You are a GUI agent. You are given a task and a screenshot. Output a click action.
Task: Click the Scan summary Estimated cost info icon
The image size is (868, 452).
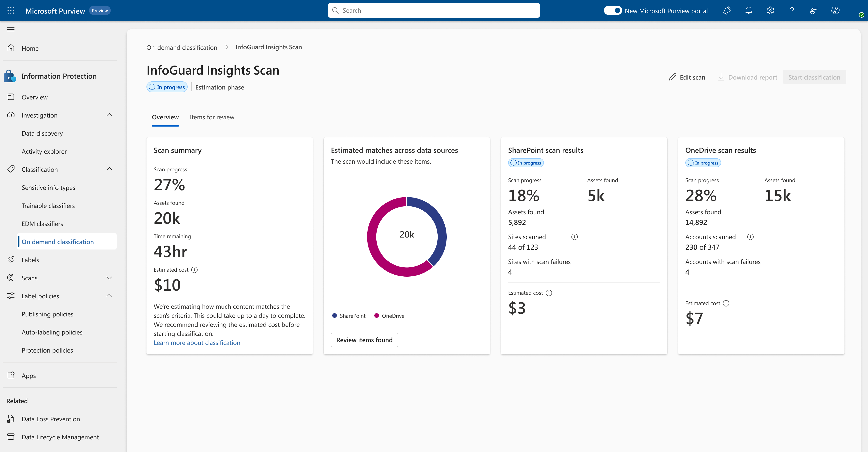[x=194, y=270]
